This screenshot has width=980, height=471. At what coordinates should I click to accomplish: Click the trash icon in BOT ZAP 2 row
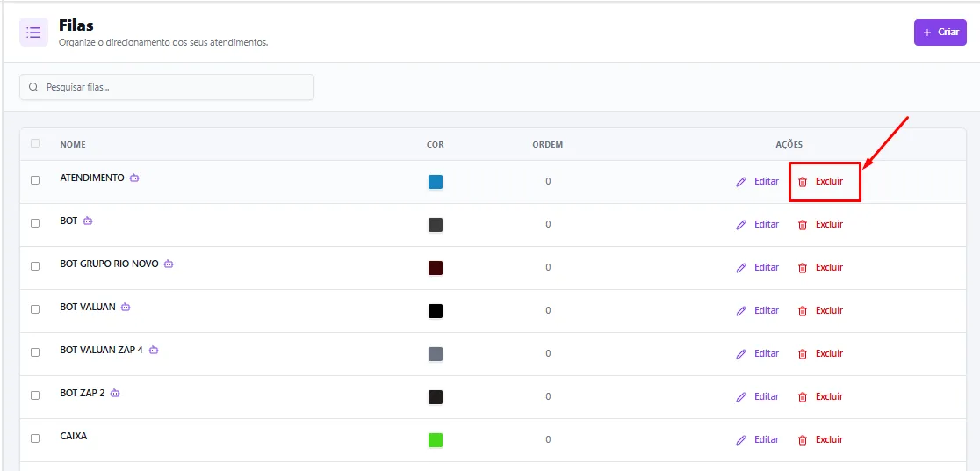coord(803,397)
